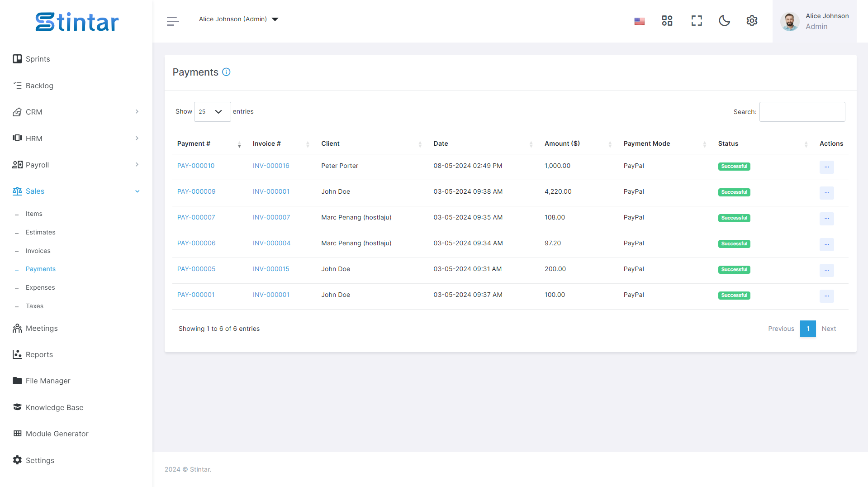
Task: Open the Sprints board icon
Action: 17,59
